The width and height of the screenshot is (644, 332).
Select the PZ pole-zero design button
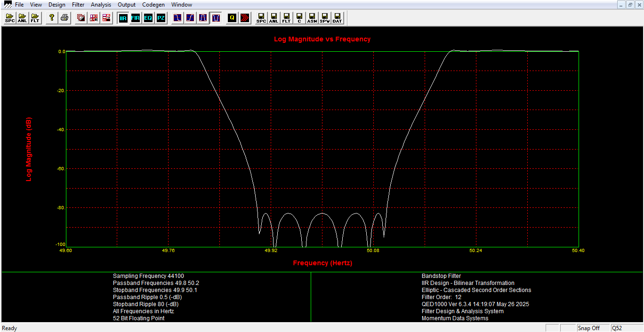click(161, 18)
